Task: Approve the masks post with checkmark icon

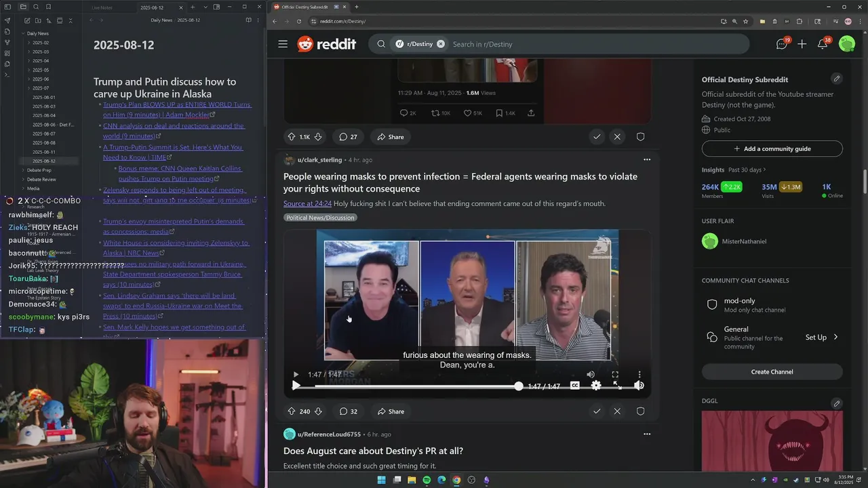Action: tap(597, 411)
